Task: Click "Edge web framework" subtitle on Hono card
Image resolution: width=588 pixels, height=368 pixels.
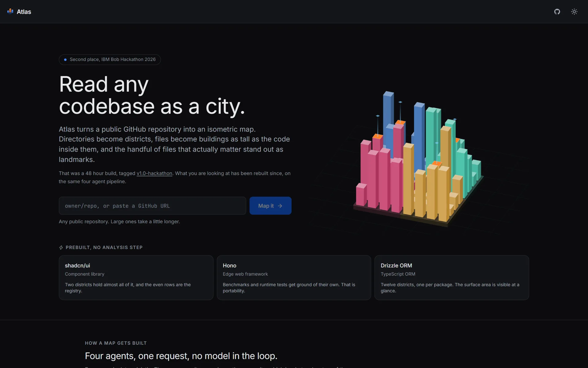Action: pyautogui.click(x=245, y=274)
